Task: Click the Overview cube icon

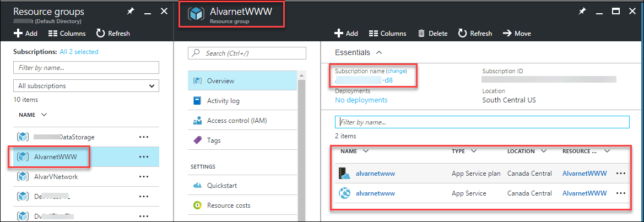Action: click(x=197, y=81)
